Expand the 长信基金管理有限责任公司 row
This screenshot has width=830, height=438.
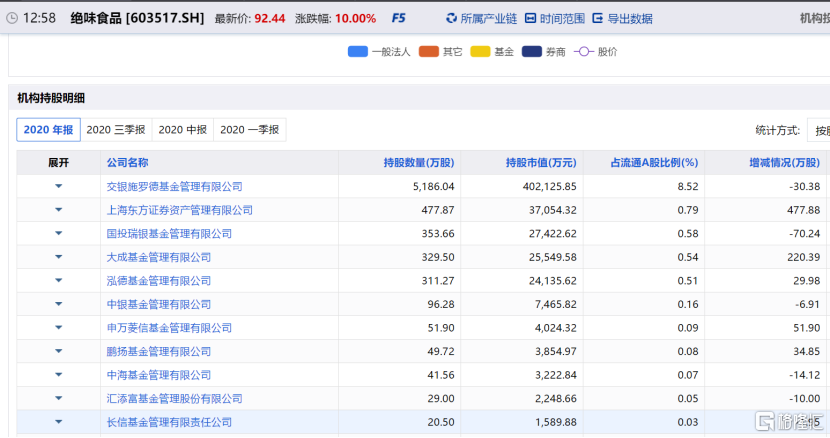pyautogui.click(x=59, y=422)
